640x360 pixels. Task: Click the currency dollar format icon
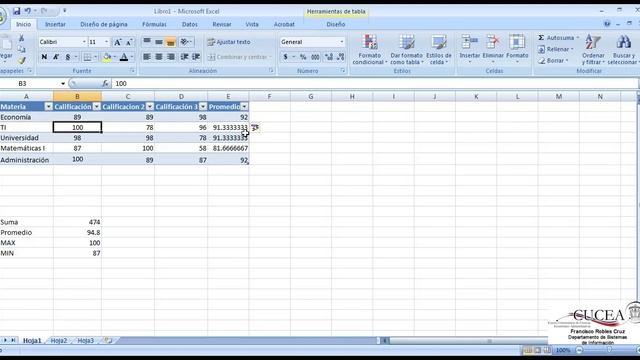(x=286, y=57)
